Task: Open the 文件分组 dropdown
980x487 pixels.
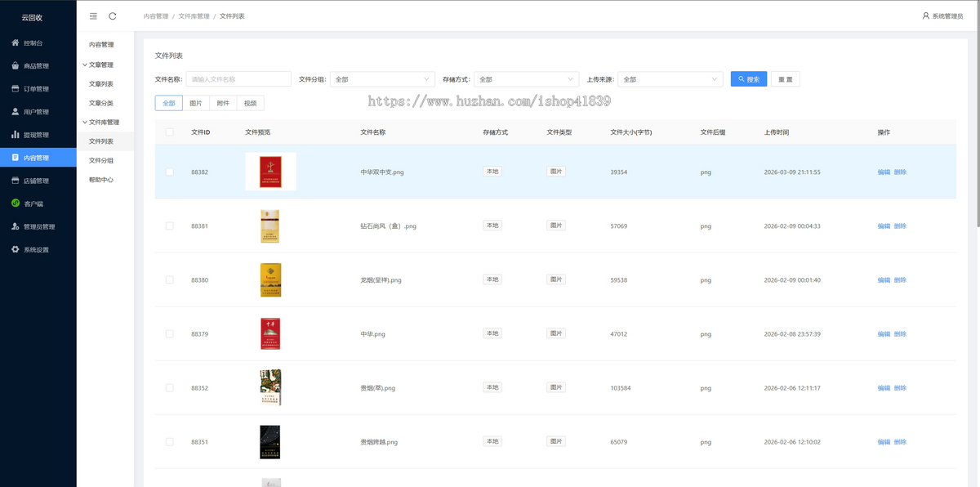Action: [382, 79]
